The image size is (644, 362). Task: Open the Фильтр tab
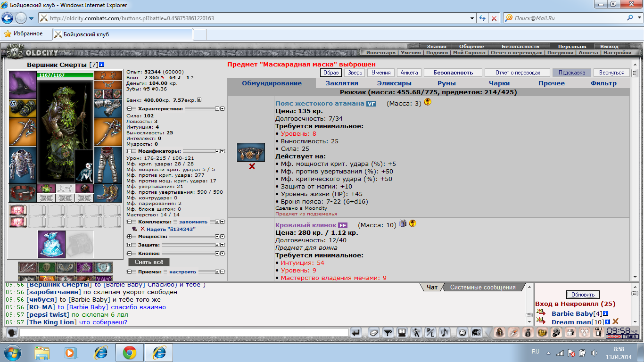click(603, 83)
